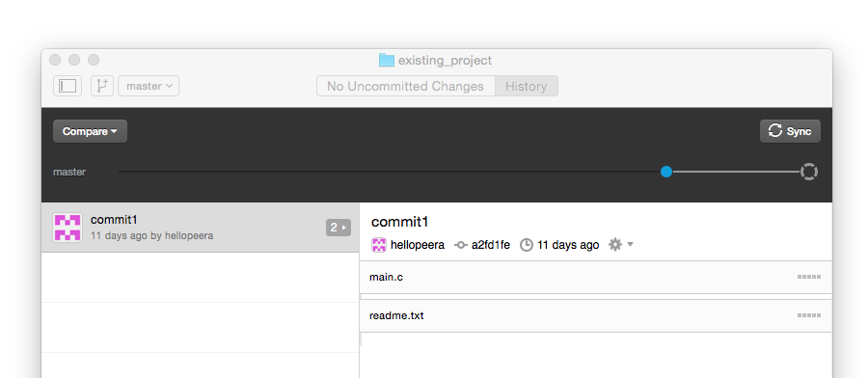Expand the main.c file diff
The image size is (868, 378).
click(x=596, y=277)
